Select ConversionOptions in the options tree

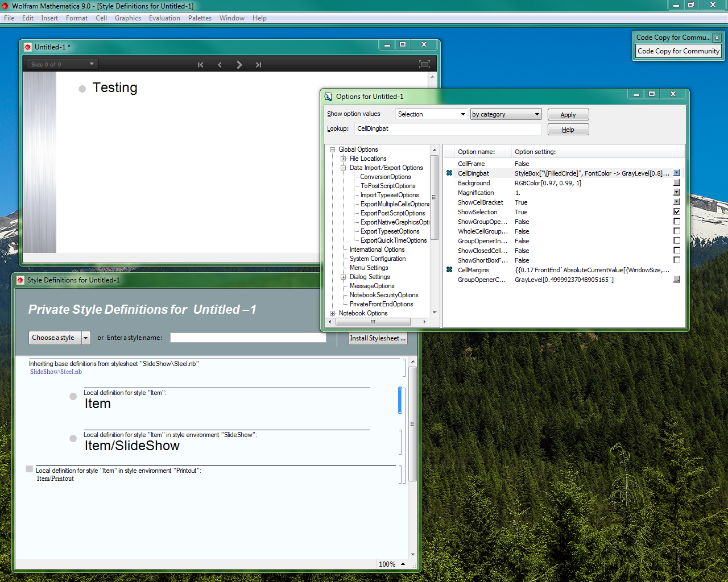[385, 177]
